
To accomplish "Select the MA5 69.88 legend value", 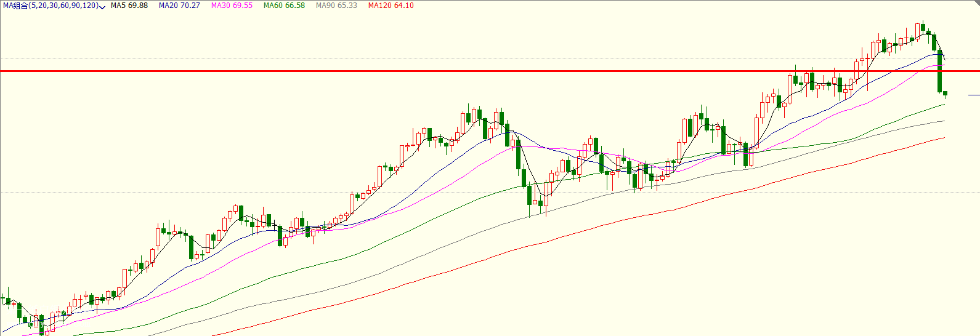I will (129, 6).
